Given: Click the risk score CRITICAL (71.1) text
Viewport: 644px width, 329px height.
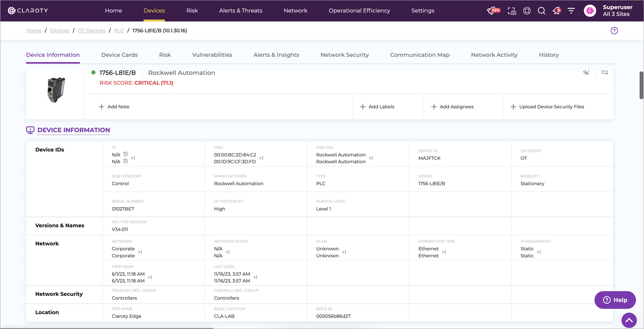Looking at the screenshot, I should pos(154,83).
